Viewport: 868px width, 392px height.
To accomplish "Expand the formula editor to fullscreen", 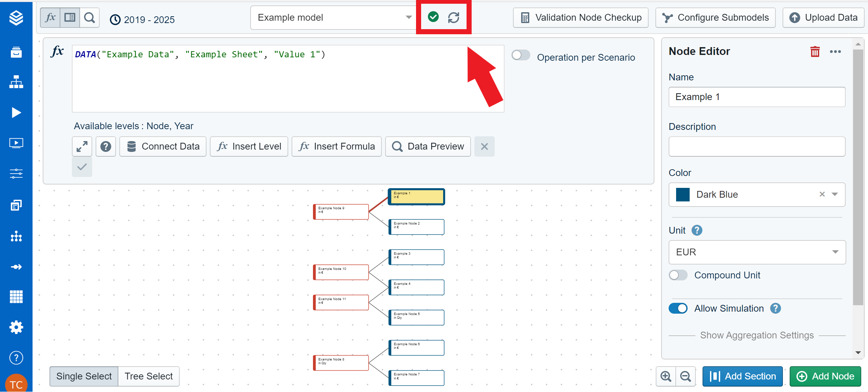I will pyautogui.click(x=82, y=146).
